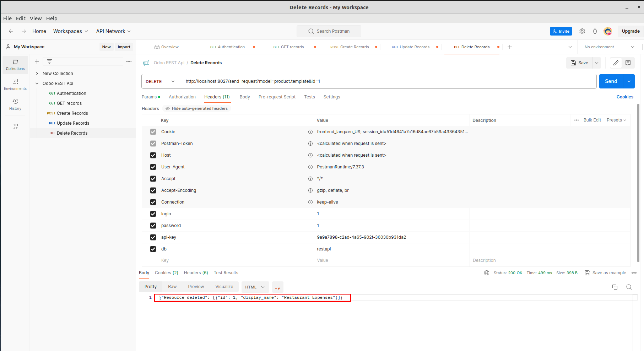Viewport: 644px width, 351px height.
Task: Uncheck the db header checkbox
Action: tap(153, 249)
